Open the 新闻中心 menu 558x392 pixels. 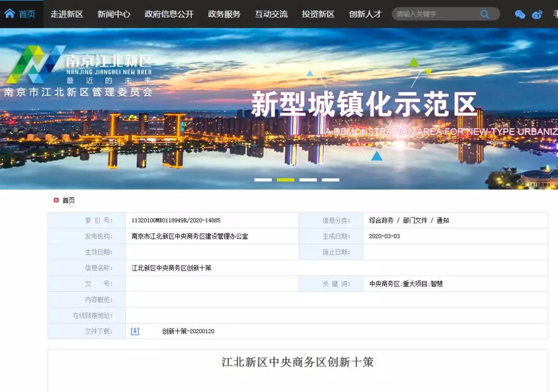[114, 14]
